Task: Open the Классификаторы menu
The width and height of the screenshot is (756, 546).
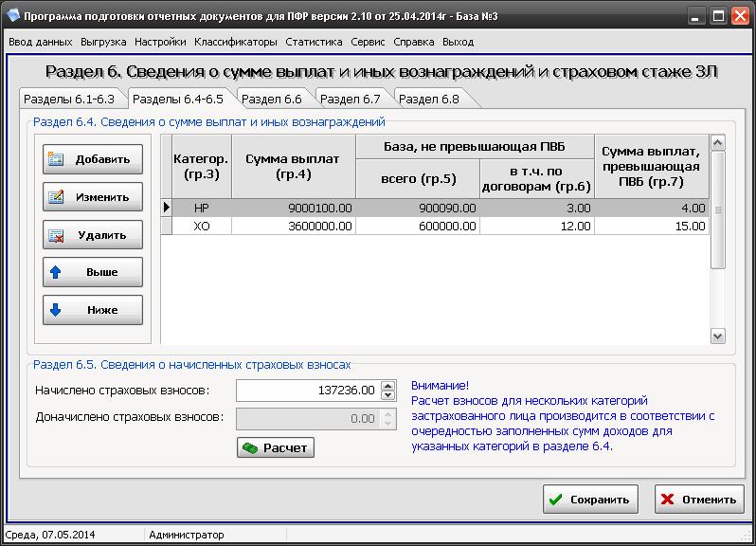Action: coord(235,42)
